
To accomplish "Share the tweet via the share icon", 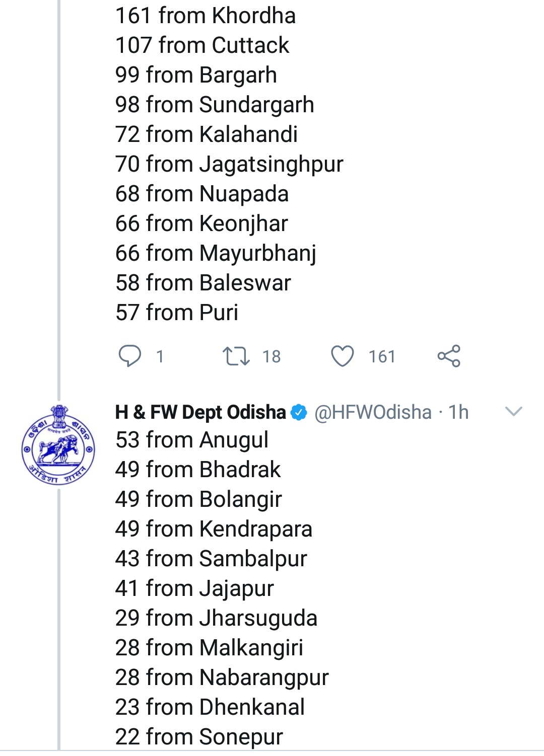I will pyautogui.click(x=449, y=356).
